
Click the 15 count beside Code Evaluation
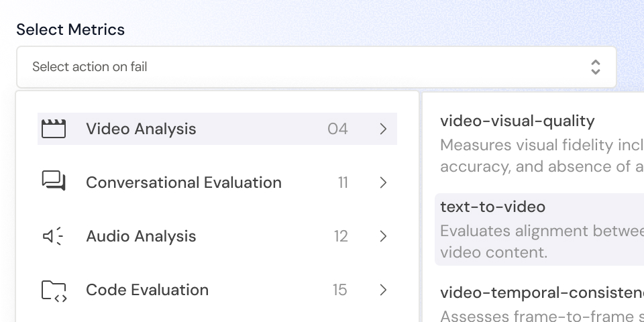tap(339, 290)
